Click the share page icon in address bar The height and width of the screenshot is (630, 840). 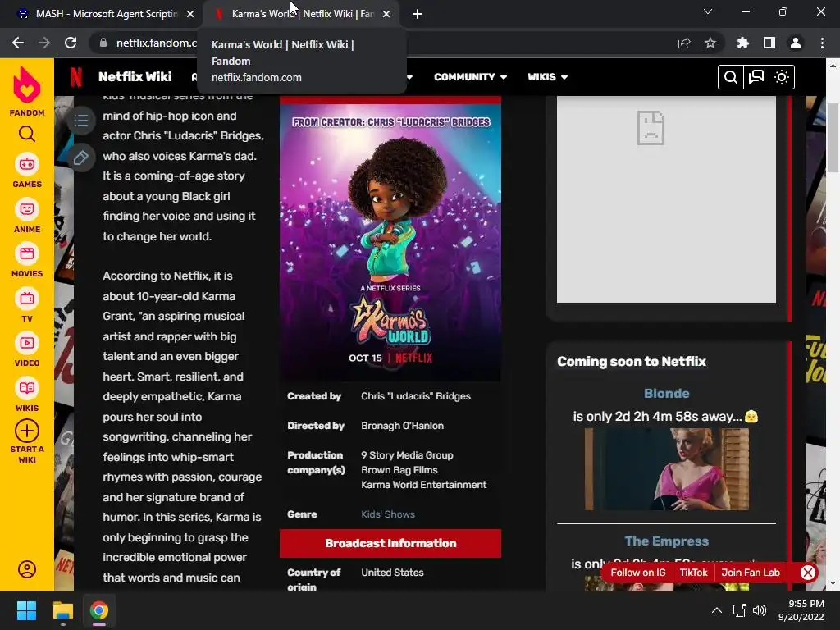click(684, 43)
